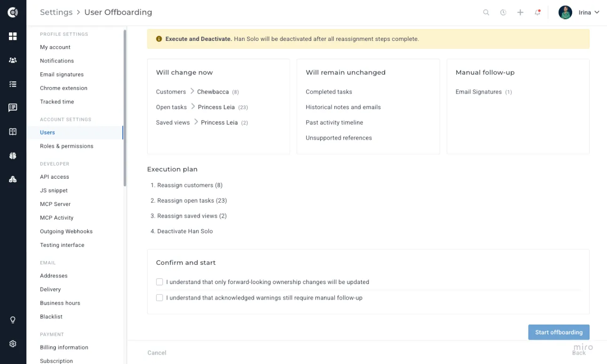Open Chrome extension settings
Viewport: 607px width, 364px height.
pos(63,88)
